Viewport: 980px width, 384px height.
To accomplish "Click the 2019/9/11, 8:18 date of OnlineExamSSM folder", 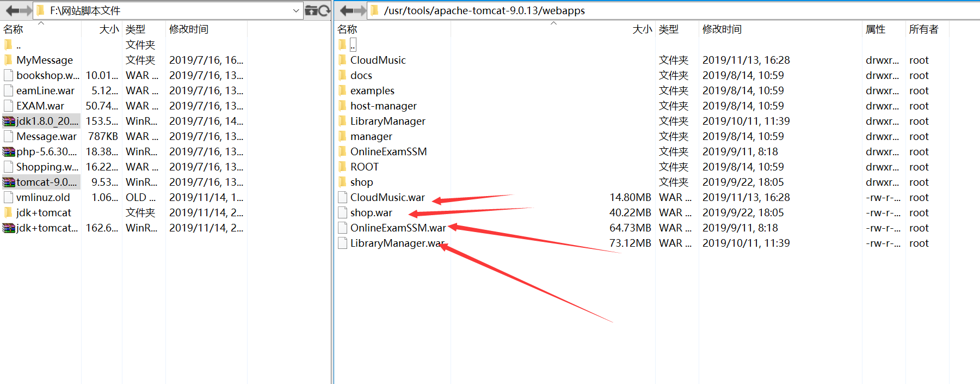I will 740,151.
